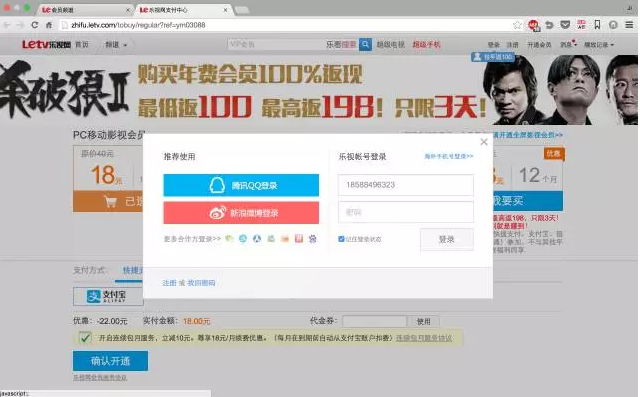Click the cyan round partner login icon
This screenshot has width=640, height=397.
[x=243, y=239]
